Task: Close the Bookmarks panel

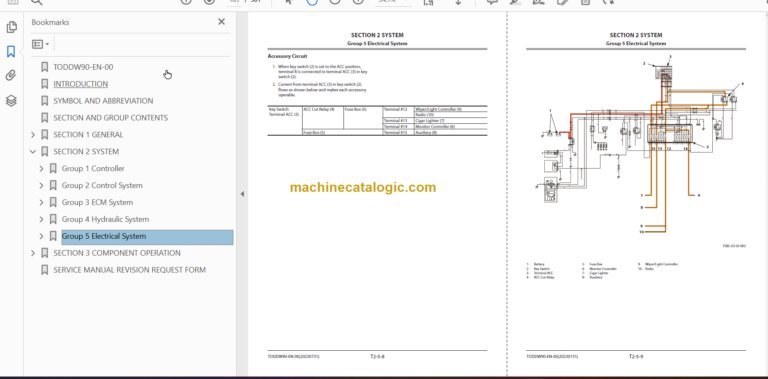Action: coord(221,22)
